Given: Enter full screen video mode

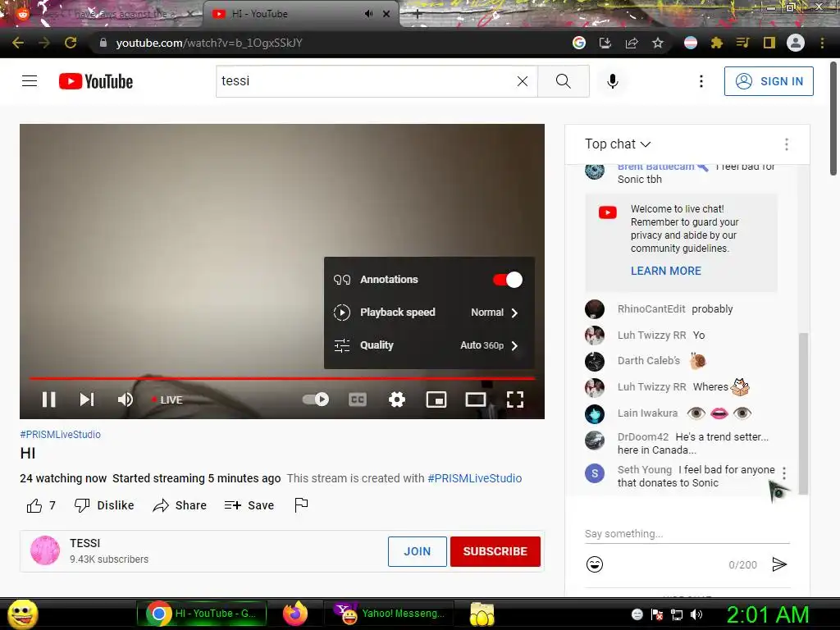Looking at the screenshot, I should pos(515,399).
